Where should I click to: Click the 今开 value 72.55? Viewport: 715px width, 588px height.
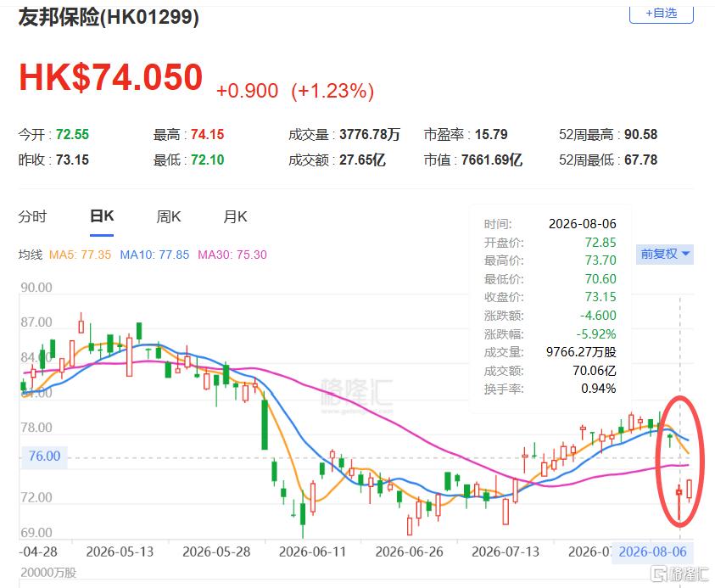(72, 135)
